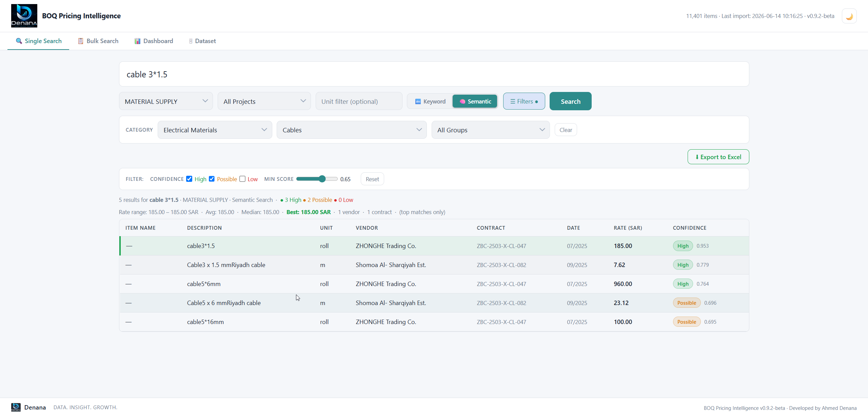
Task: Toggle the Possible confidence checkbox
Action: click(x=212, y=179)
